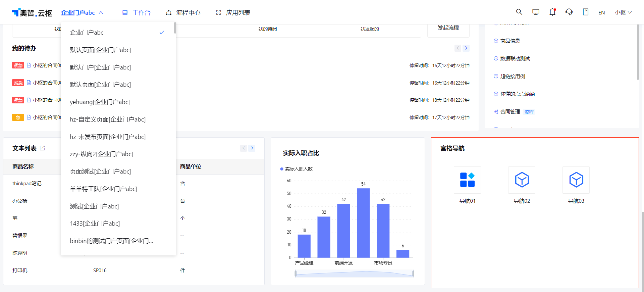Select 页面测试[企业门户abc] option
644x292 pixels.
(x=118, y=172)
